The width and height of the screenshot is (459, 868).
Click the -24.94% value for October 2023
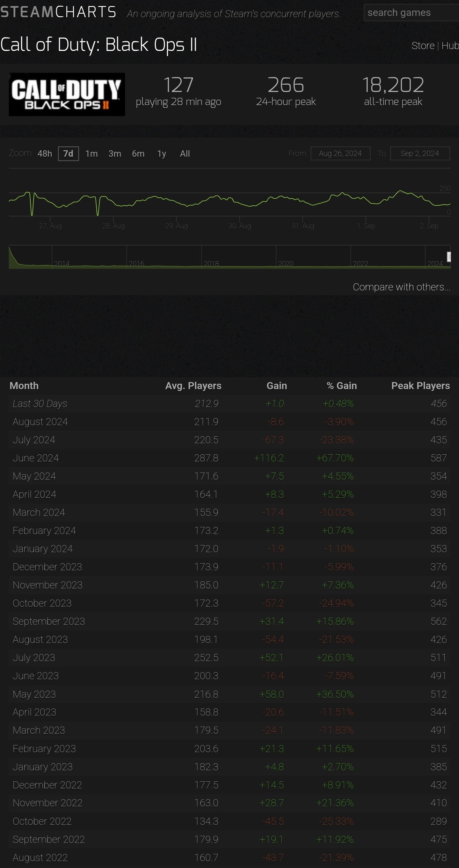tap(336, 603)
